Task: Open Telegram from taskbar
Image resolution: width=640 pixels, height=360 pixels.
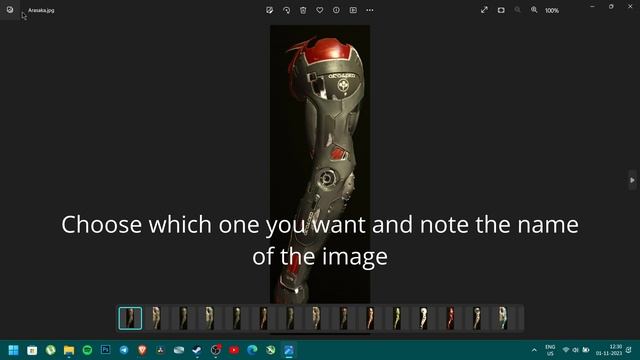Action: click(x=124, y=350)
